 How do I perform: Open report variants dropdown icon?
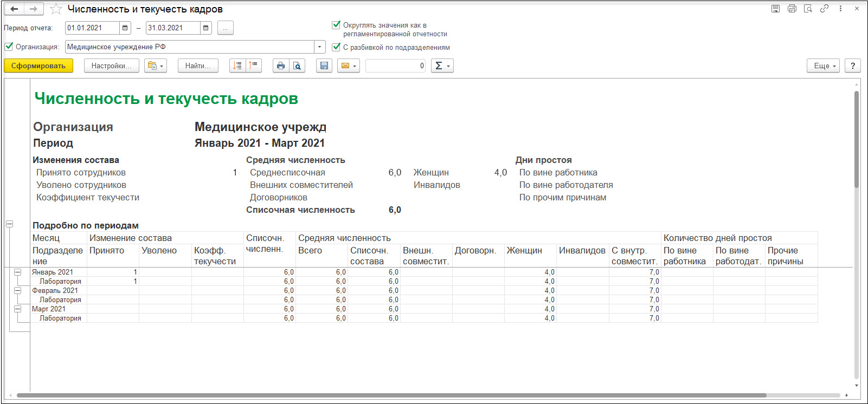(155, 66)
